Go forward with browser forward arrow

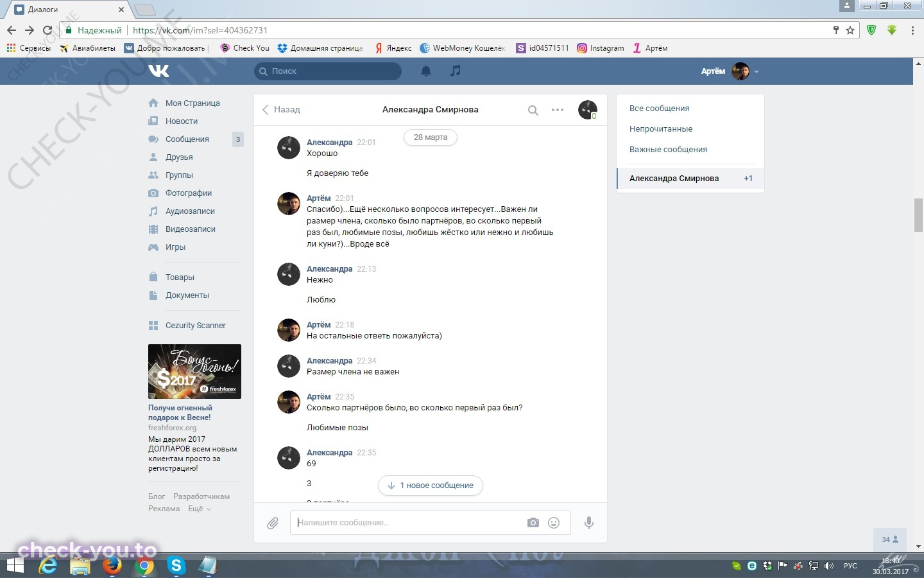pyautogui.click(x=30, y=30)
